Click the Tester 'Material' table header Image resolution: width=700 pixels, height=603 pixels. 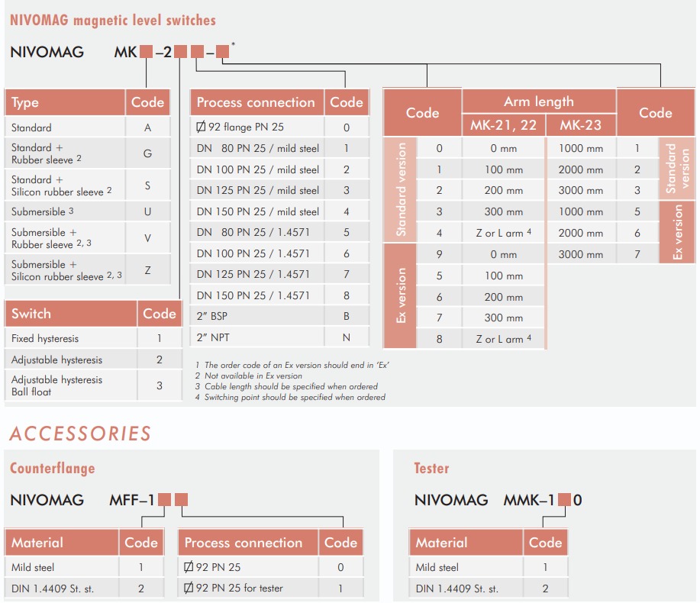coord(466,542)
